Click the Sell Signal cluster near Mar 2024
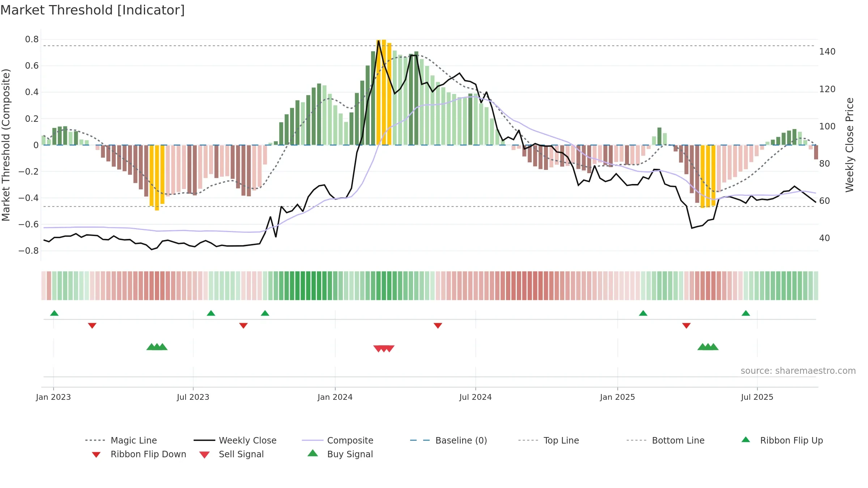 pyautogui.click(x=384, y=348)
